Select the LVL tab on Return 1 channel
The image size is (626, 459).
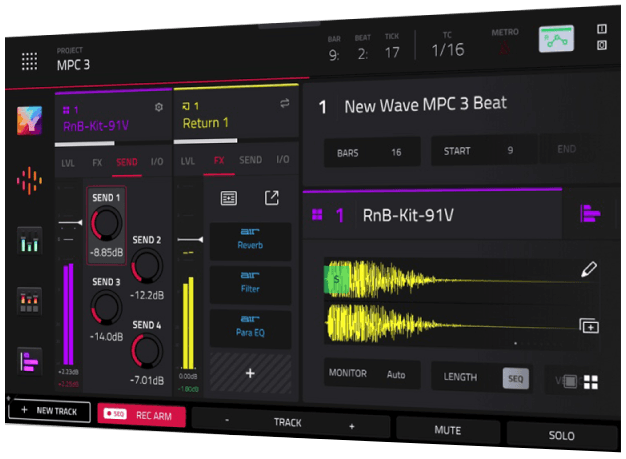(x=188, y=161)
